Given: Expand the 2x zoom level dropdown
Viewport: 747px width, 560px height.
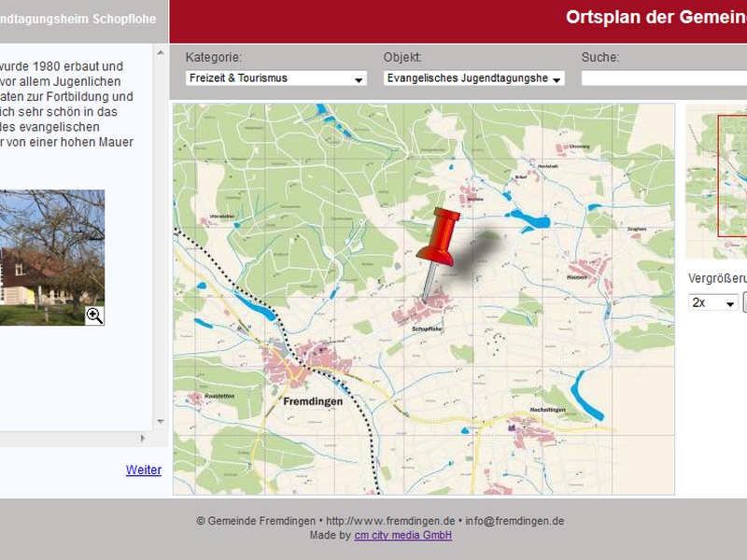Looking at the screenshot, I should pyautogui.click(x=712, y=303).
